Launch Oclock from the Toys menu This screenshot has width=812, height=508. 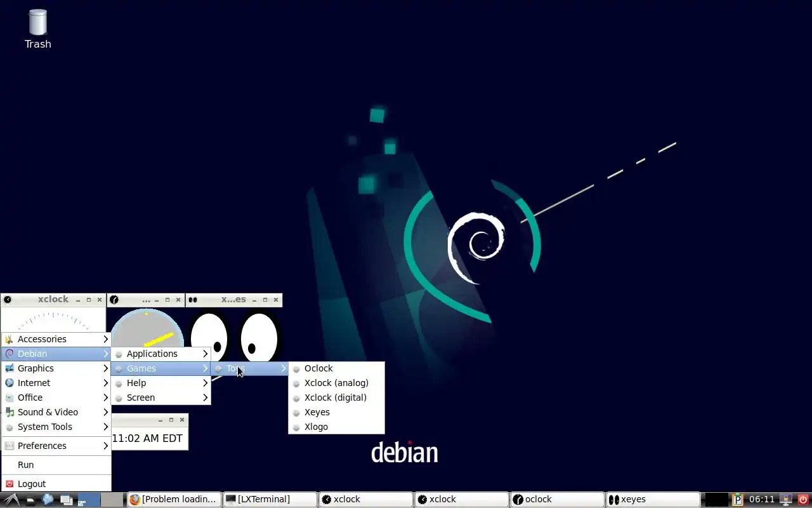click(x=336, y=368)
